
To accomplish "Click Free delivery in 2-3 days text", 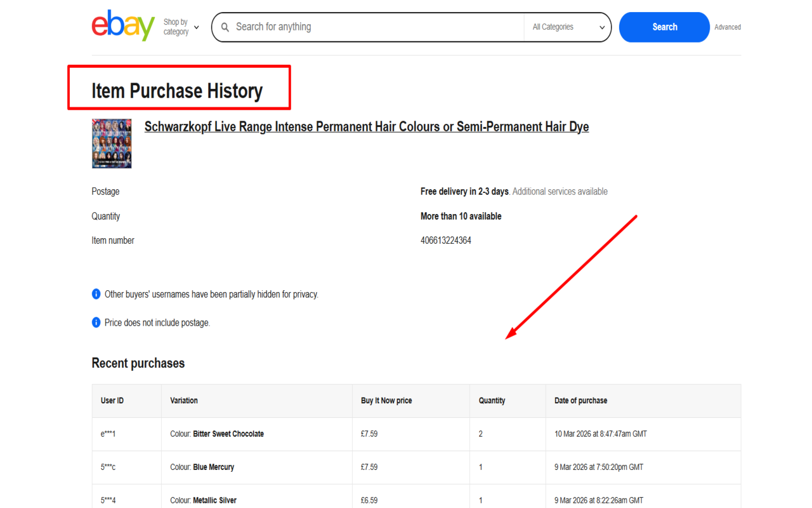I will coord(464,192).
